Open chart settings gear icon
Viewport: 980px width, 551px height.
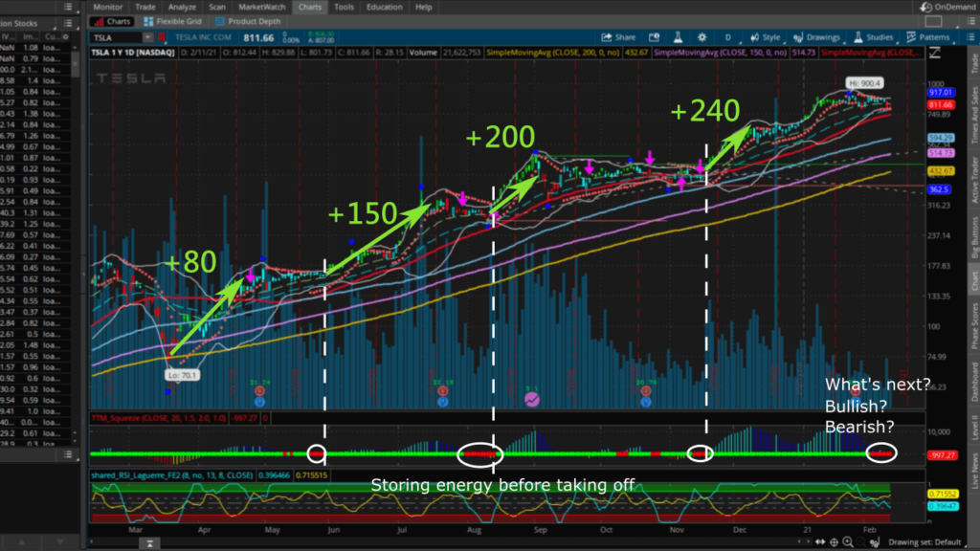(x=702, y=37)
